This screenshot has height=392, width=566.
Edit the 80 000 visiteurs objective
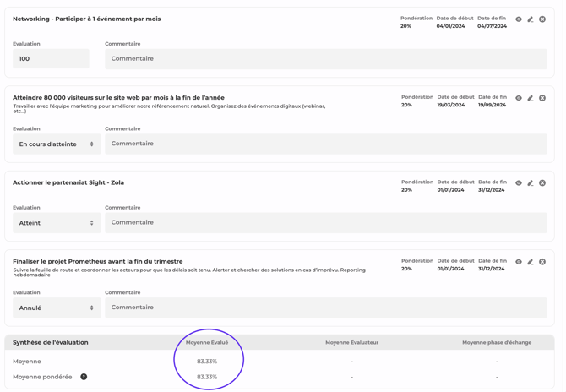point(531,98)
